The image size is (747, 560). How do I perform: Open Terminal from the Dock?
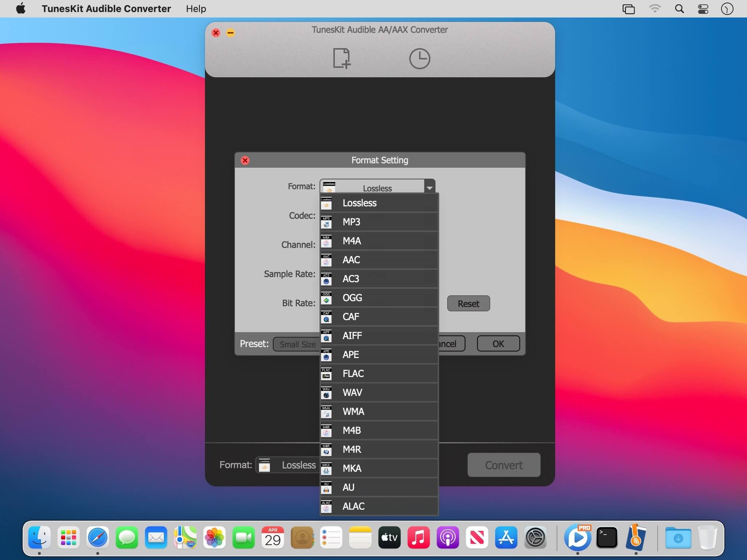[x=607, y=537]
